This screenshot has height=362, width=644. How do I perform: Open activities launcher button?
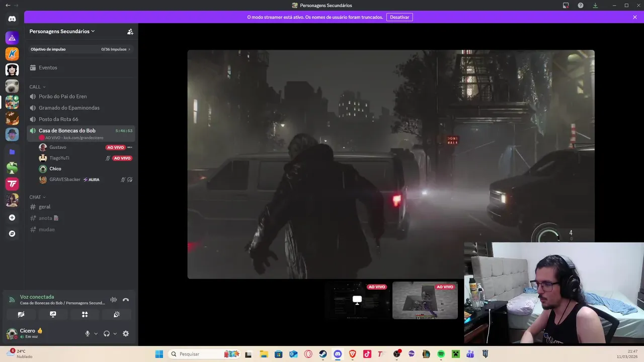point(85,314)
